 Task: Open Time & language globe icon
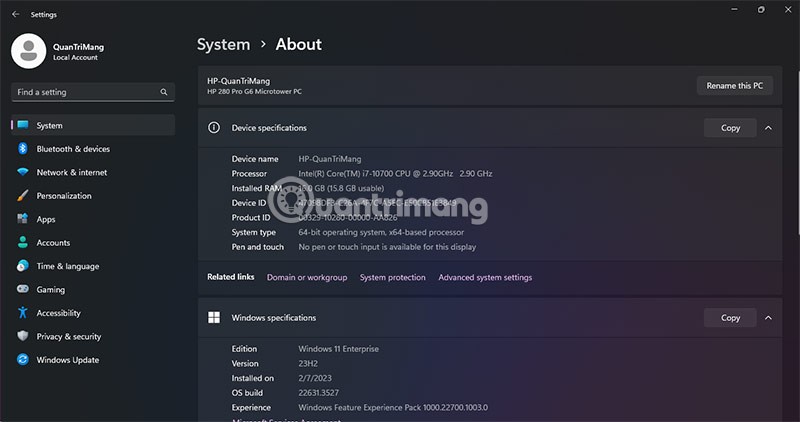[22, 266]
